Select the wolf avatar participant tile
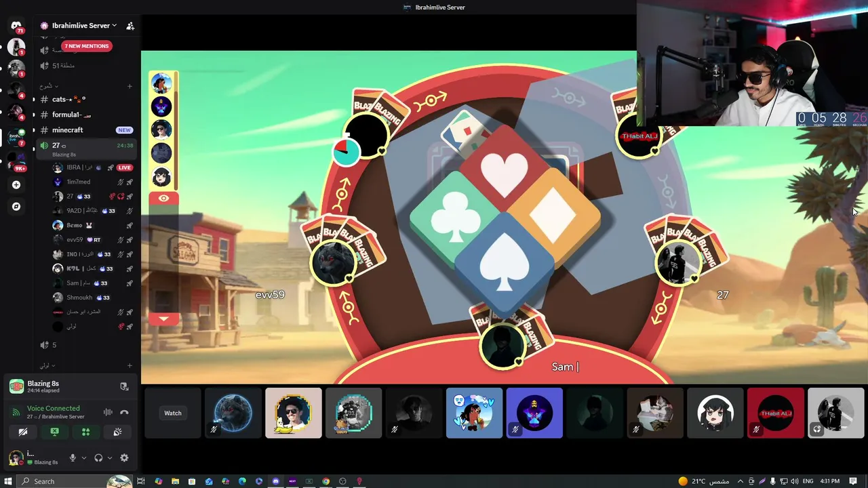The height and width of the screenshot is (488, 868). pyautogui.click(x=233, y=413)
